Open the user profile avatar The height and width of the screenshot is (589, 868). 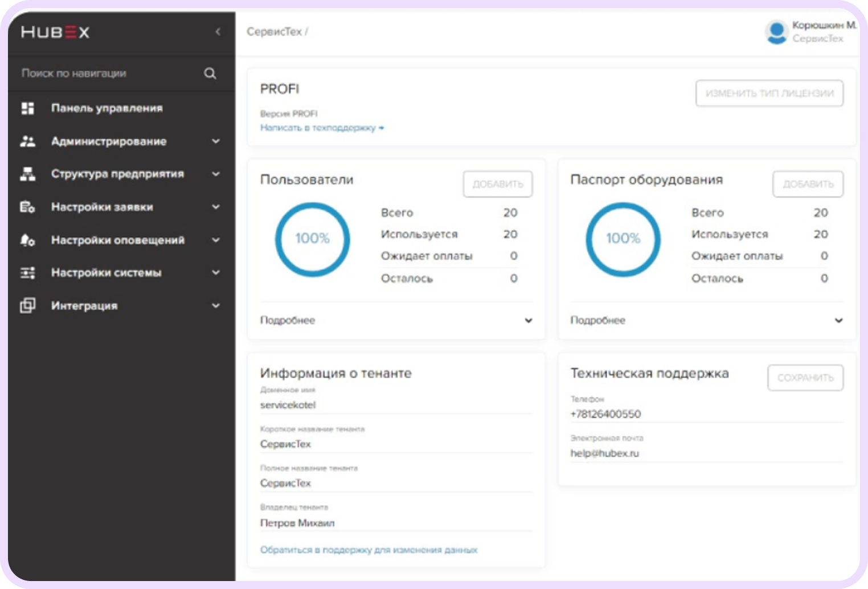coord(776,32)
